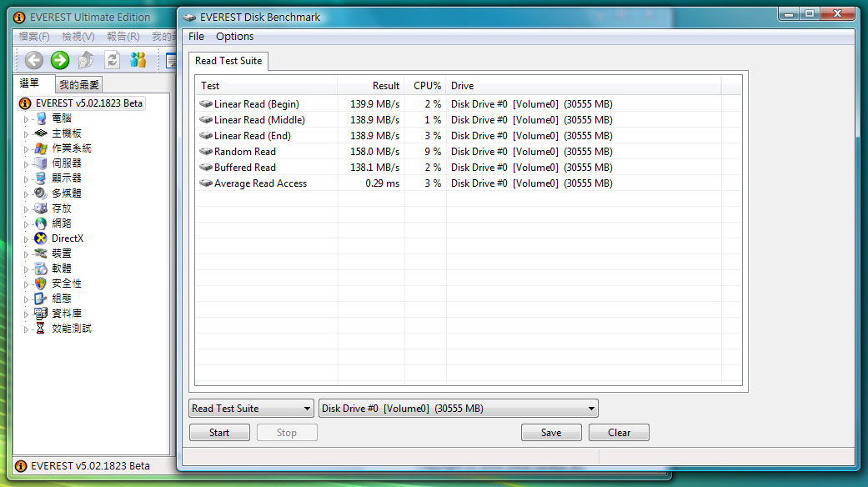Click the Stop button
This screenshot has width=868, height=487.
(287, 433)
